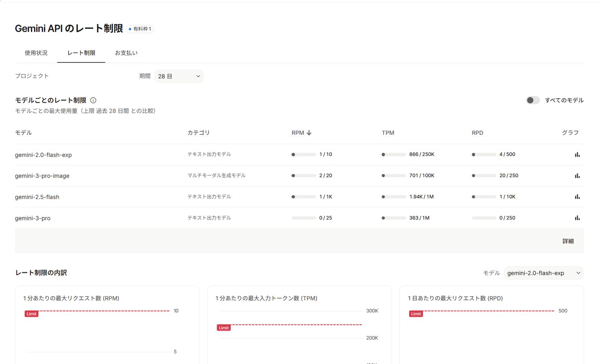Click the 詳細 button
The height and width of the screenshot is (364, 598).
(x=568, y=241)
